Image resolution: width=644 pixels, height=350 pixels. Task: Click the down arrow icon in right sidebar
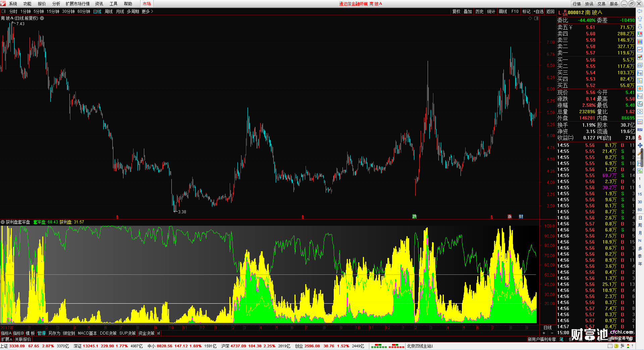click(x=640, y=27)
